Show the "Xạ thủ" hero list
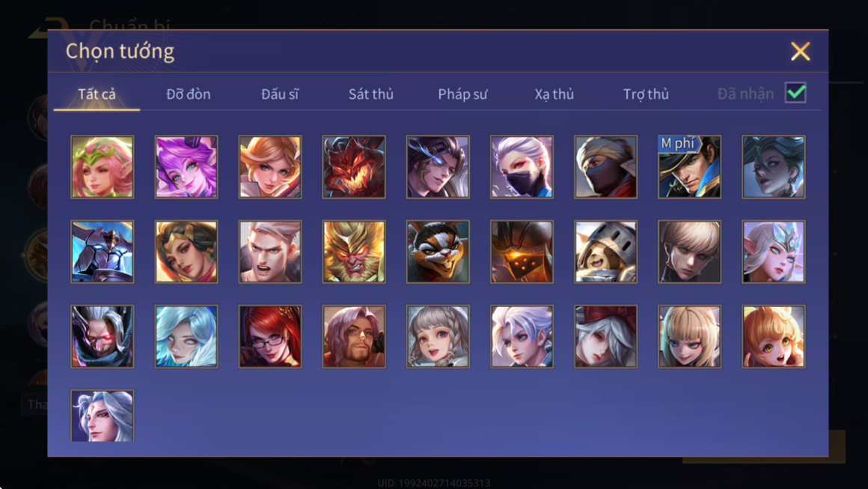Screen dimensions: 868x489 [x=554, y=94]
